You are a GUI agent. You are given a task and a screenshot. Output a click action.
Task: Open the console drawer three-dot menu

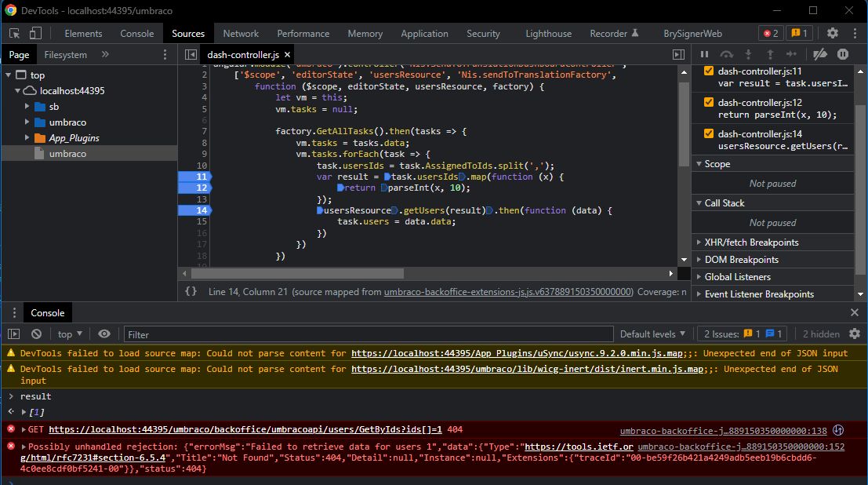pyautogui.click(x=14, y=312)
